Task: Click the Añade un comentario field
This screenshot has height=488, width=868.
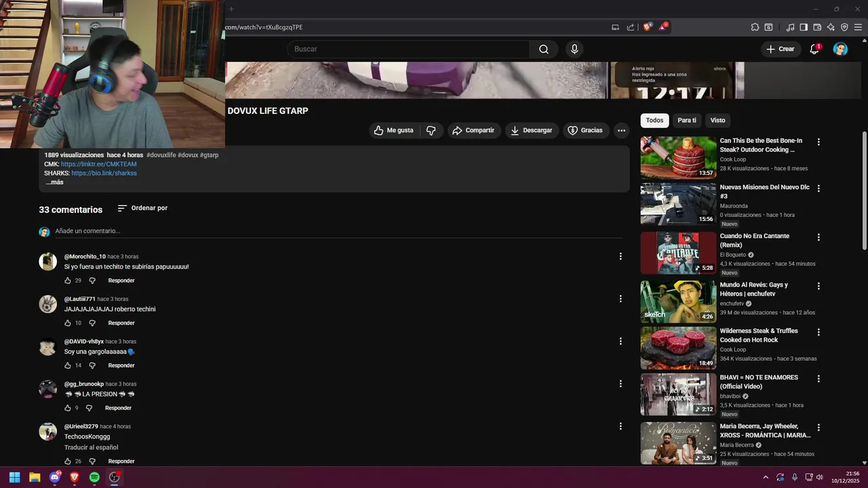Action: pos(338,231)
